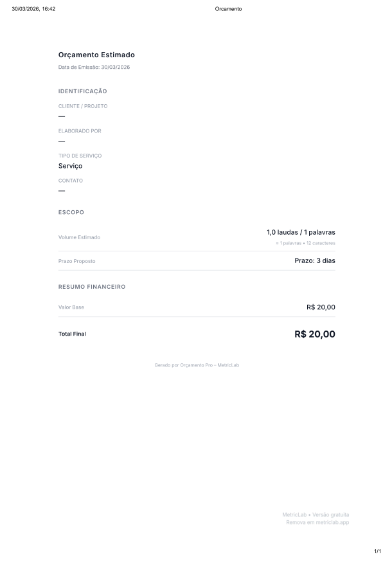Click the "RESUMO FINANCEIRO" section heading
Image resolution: width=392 pixels, height=562 pixels.
point(92,287)
